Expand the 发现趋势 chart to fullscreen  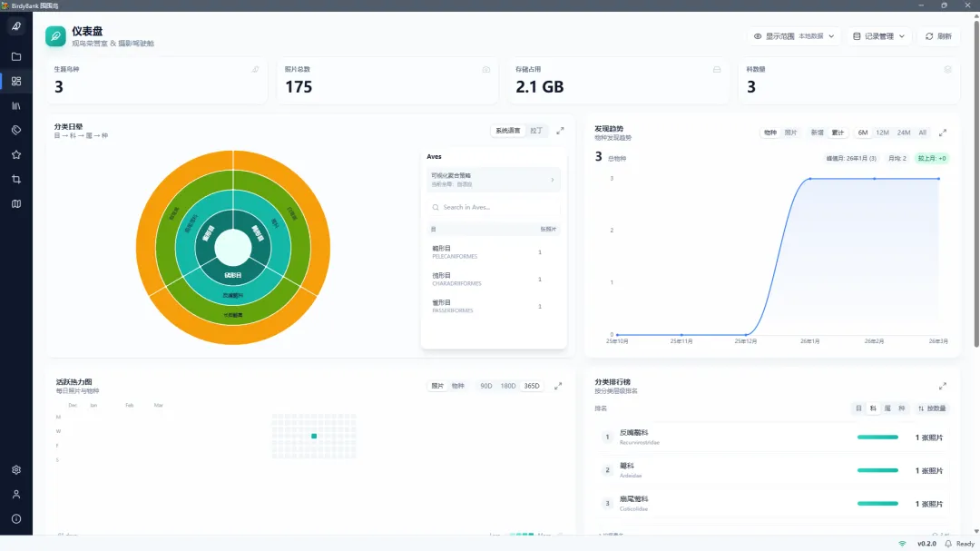(943, 133)
